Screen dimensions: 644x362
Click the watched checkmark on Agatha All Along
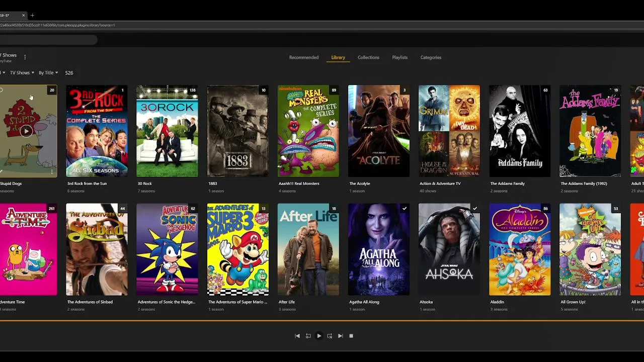(x=404, y=209)
